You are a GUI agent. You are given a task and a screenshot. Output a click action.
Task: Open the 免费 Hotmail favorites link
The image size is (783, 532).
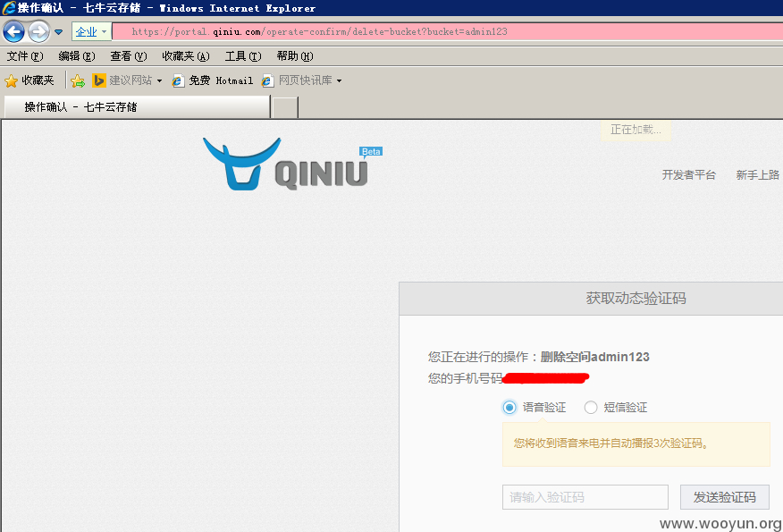213,80
